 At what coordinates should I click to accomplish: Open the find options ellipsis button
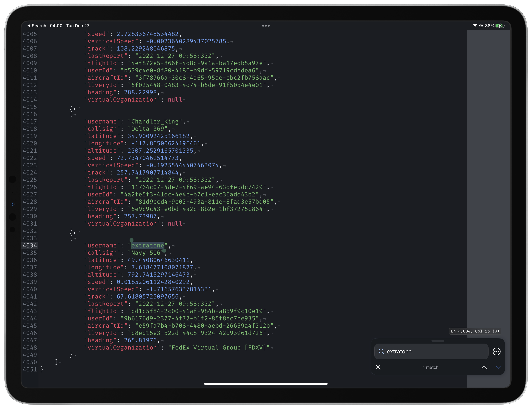click(496, 351)
